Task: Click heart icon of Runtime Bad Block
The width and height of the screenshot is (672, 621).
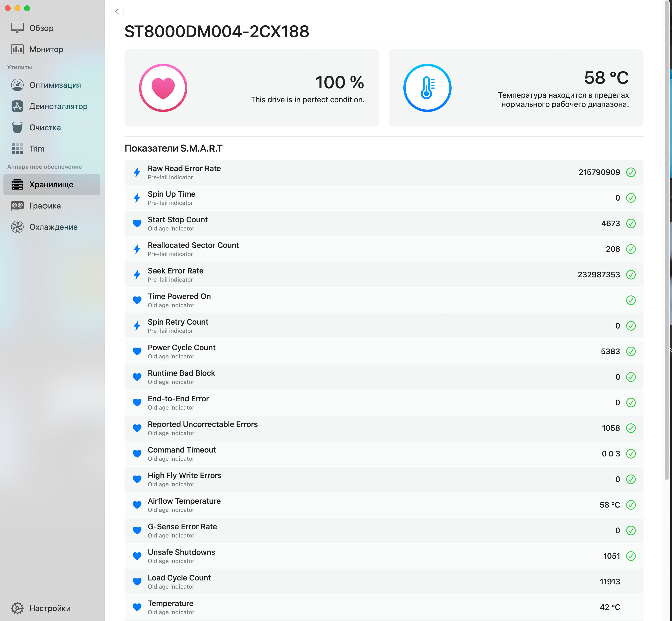Action: (x=137, y=377)
